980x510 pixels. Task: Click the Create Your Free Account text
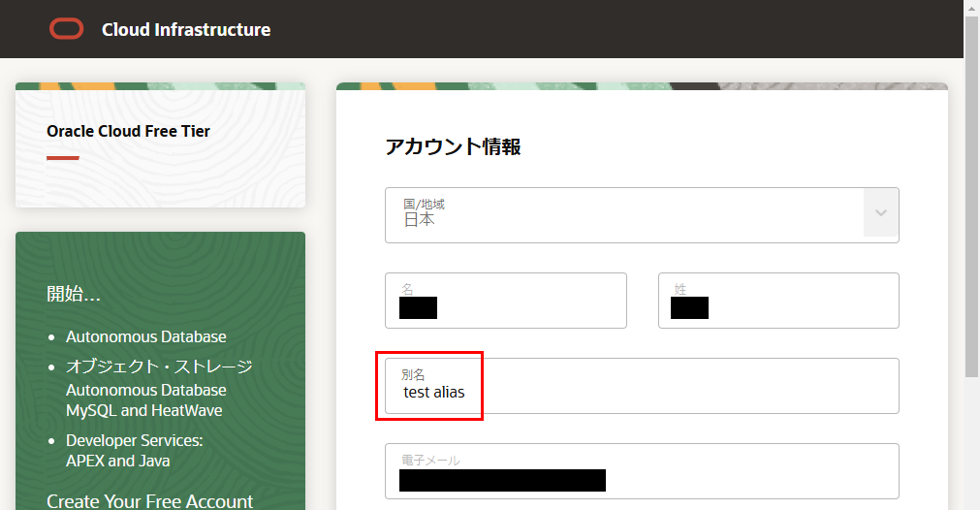point(150,501)
